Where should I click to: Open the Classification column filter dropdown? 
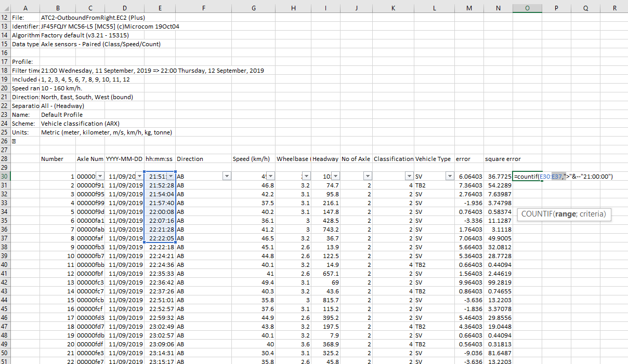coord(410,177)
